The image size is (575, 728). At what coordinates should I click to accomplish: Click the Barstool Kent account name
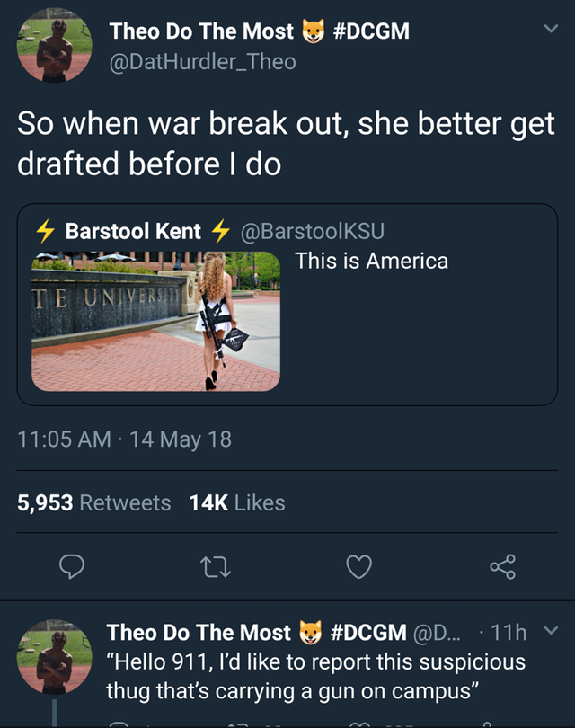click(x=133, y=231)
